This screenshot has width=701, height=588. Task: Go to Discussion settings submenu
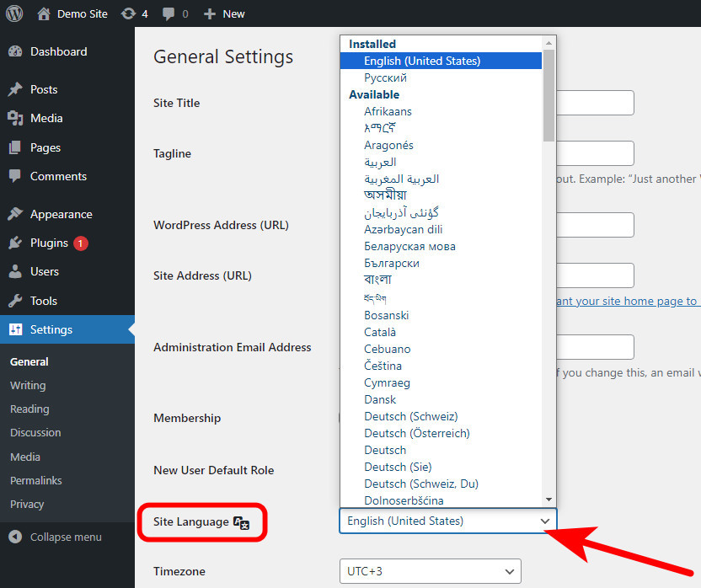(x=35, y=432)
